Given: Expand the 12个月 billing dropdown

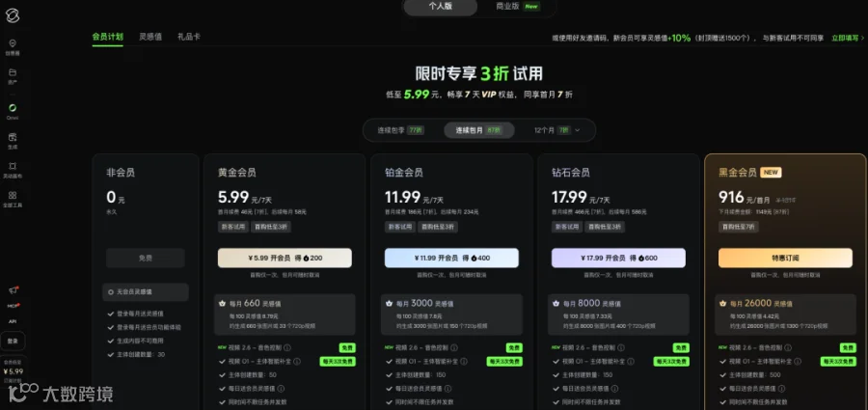Looking at the screenshot, I should (556, 131).
